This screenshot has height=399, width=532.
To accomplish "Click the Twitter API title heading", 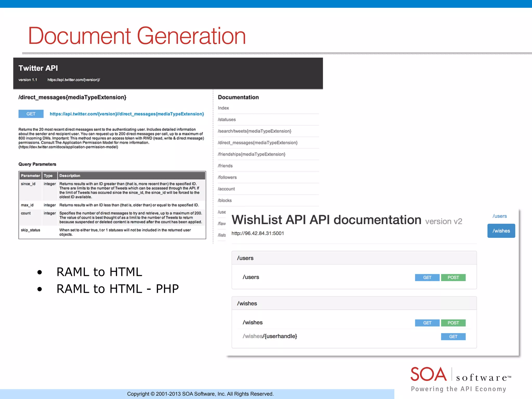I will coord(38,68).
